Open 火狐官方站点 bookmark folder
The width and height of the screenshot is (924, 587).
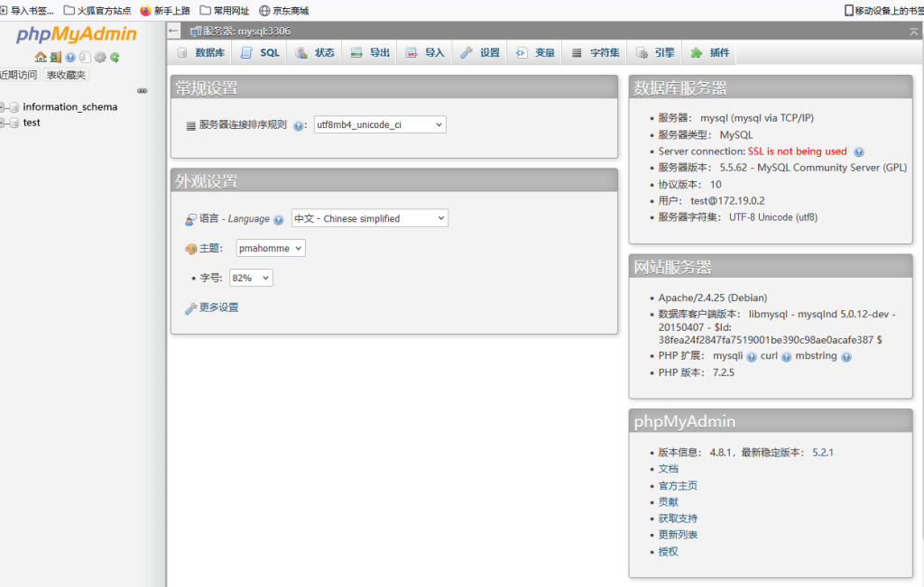(x=97, y=11)
